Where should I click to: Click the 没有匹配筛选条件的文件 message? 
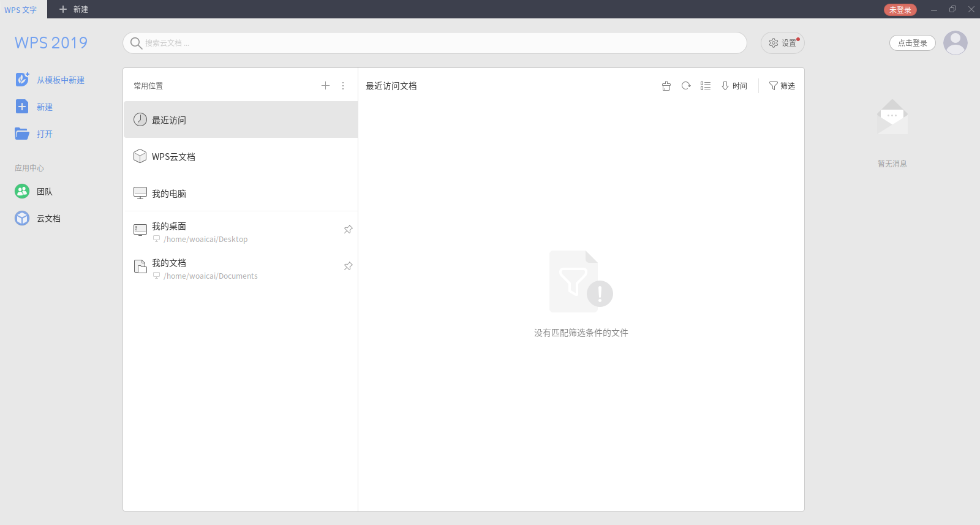pyautogui.click(x=581, y=333)
